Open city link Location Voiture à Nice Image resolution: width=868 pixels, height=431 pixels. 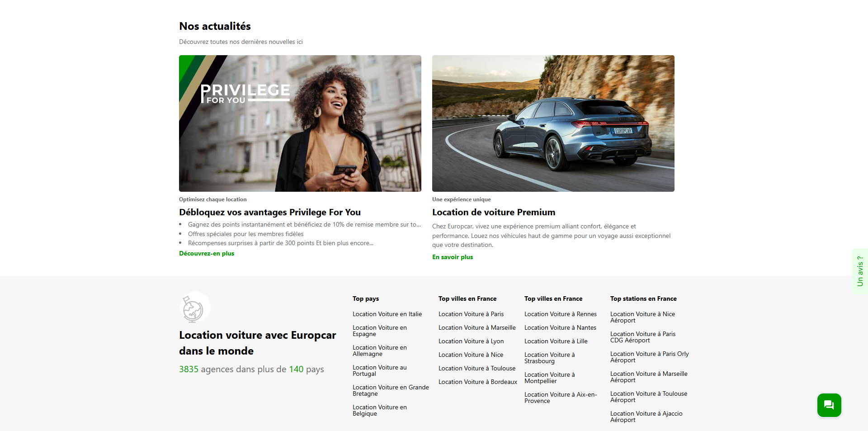click(x=471, y=355)
